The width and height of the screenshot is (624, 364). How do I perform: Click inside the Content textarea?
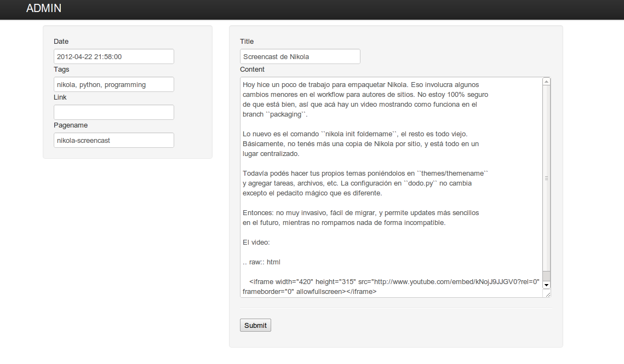coord(391,187)
